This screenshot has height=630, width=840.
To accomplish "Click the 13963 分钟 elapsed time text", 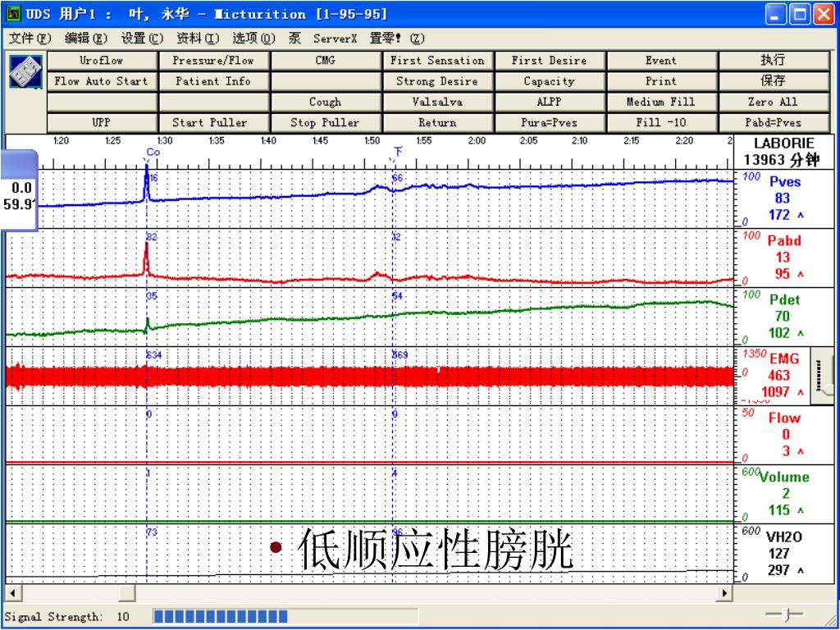I will pyautogui.click(x=783, y=159).
